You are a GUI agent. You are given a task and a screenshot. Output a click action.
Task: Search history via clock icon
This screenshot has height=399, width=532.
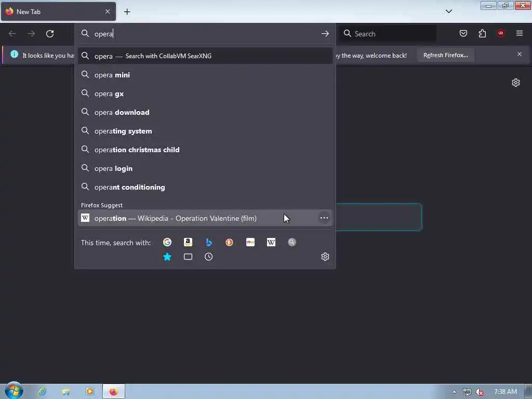pos(209,257)
